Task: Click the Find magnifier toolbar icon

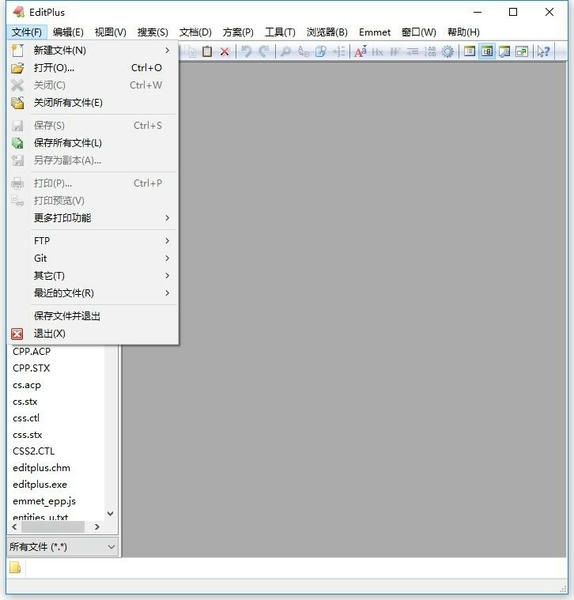Action: coord(285,51)
